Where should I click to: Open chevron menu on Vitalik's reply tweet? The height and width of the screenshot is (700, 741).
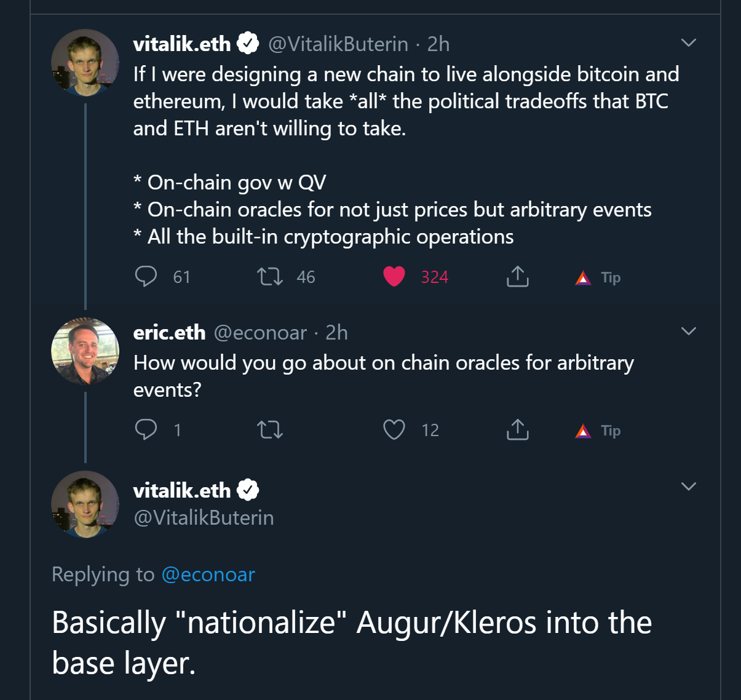point(689,487)
